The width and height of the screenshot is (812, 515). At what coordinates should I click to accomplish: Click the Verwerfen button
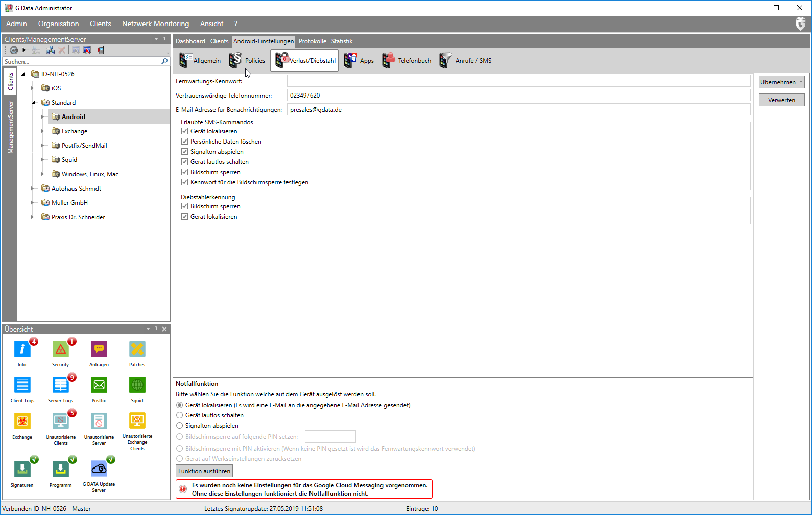(x=781, y=100)
